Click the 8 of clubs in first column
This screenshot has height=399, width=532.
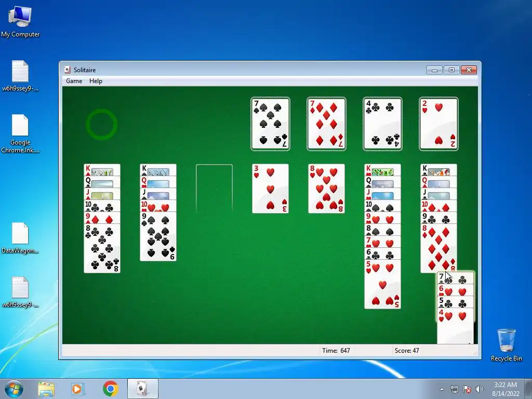point(102,248)
